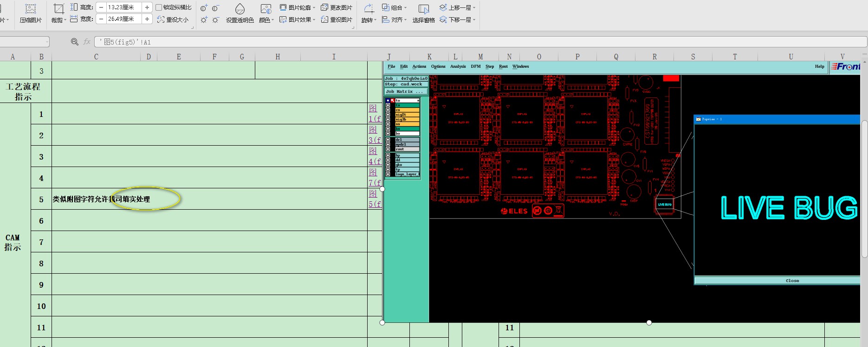
Task: Click the Rotate (旋转) icon
Action: 369,9
